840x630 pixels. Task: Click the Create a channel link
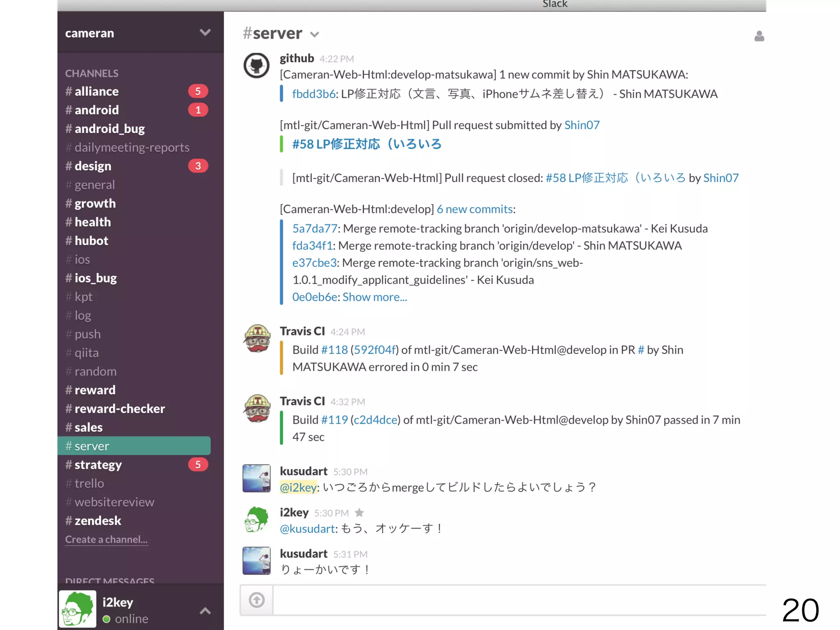pos(106,539)
